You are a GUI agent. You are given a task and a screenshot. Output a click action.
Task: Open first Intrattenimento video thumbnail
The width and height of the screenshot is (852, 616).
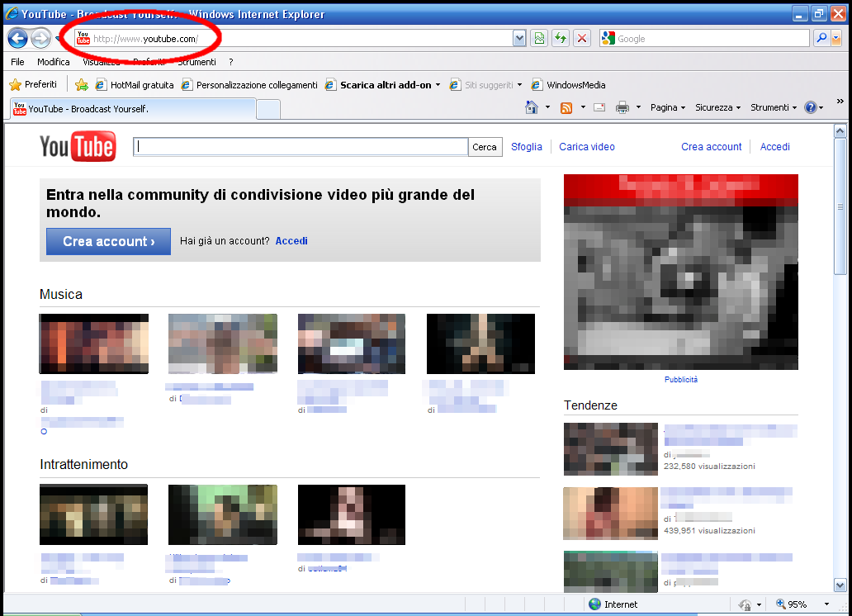point(93,514)
